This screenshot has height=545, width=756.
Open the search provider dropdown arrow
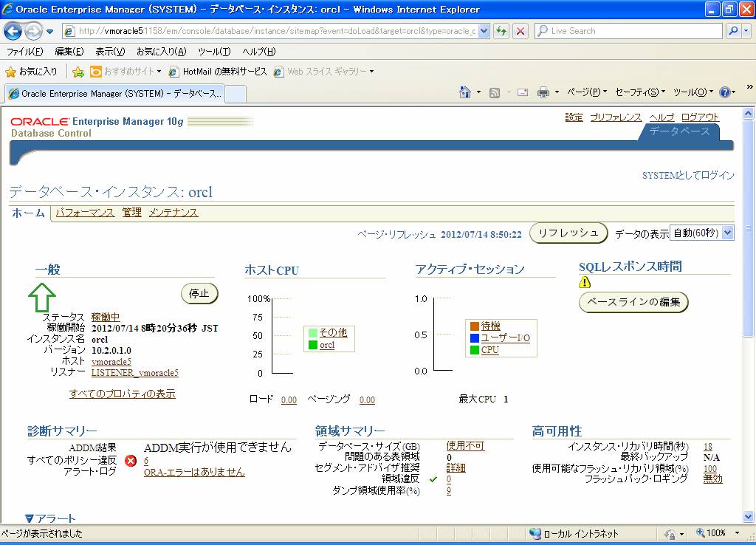(746, 31)
